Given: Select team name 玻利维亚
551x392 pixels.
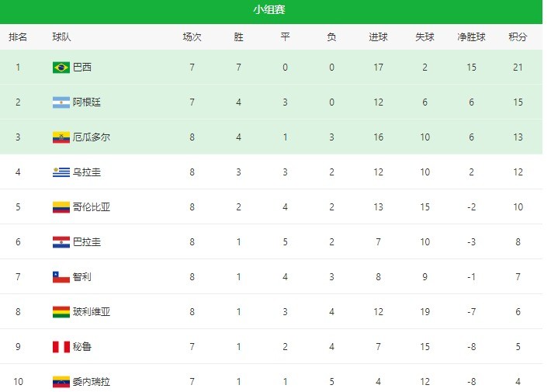Looking at the screenshot, I should [92, 312].
